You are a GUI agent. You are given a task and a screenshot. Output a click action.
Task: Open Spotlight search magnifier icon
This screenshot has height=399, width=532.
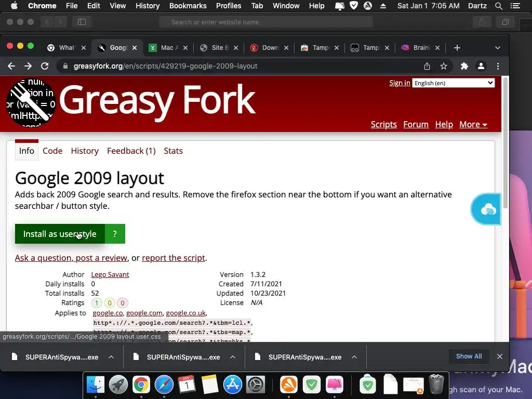pyautogui.click(x=498, y=6)
